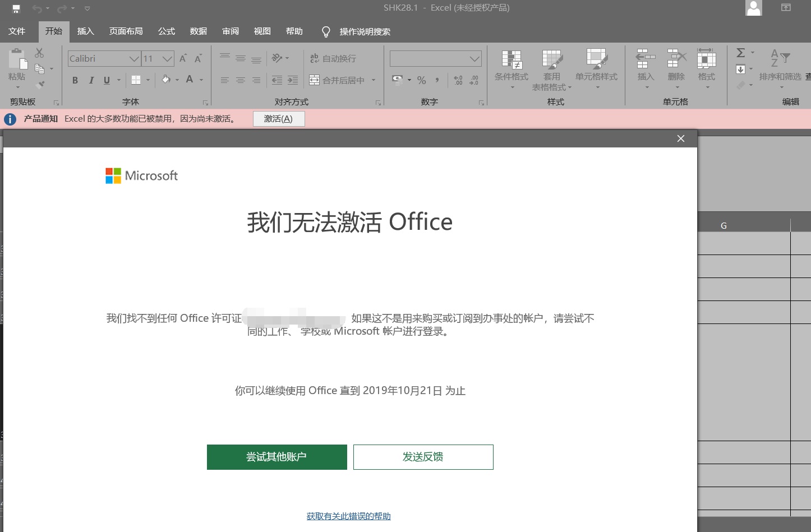
Task: Click the decrease indent icon
Action: click(x=277, y=80)
